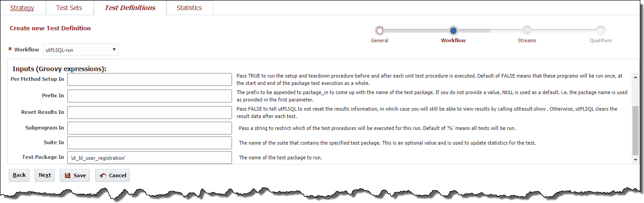
Task: Focus the Per Method Setup In field
Action: coord(150,79)
